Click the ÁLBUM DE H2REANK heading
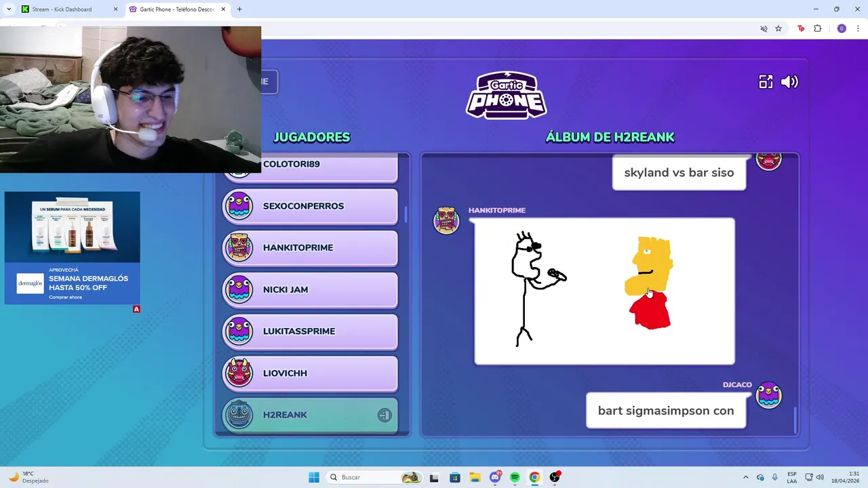868x488 pixels. coord(610,137)
